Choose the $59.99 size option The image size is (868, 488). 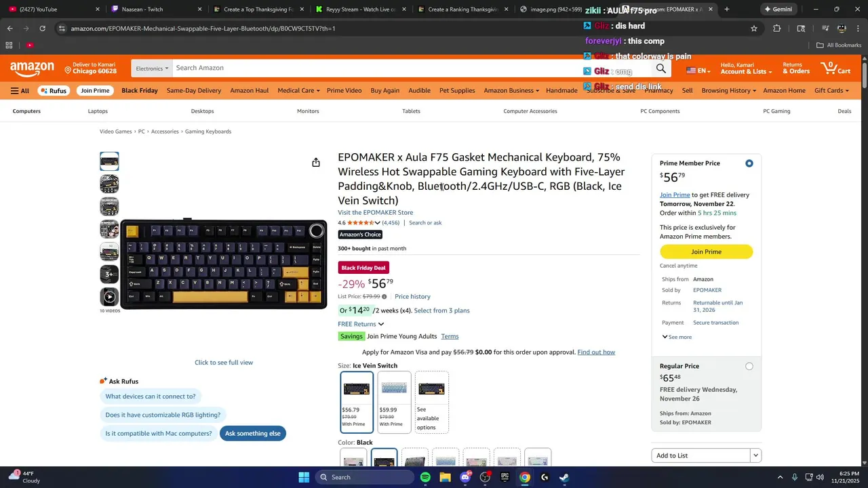pyautogui.click(x=394, y=402)
